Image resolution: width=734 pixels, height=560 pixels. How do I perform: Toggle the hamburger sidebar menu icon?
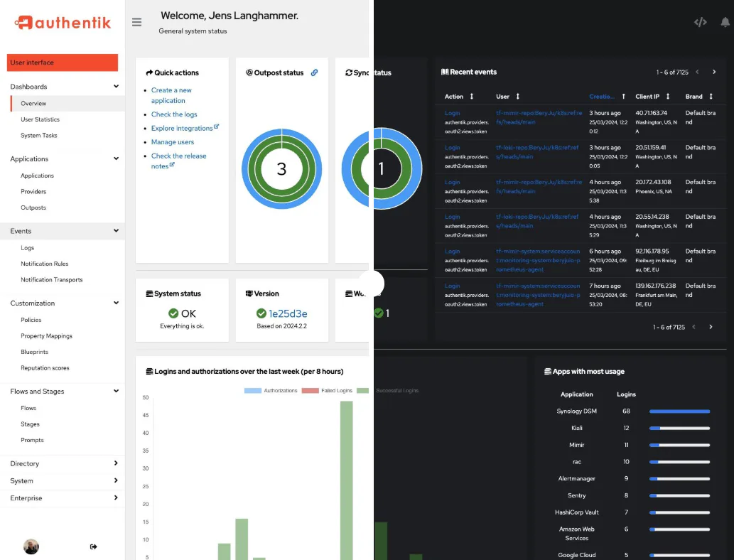136,22
